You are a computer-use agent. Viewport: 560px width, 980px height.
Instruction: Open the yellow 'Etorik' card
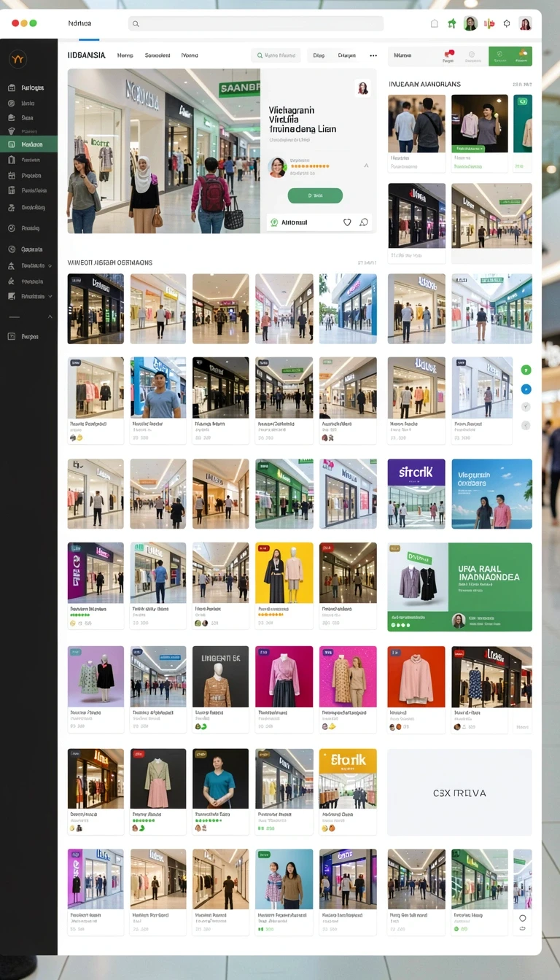(x=348, y=792)
